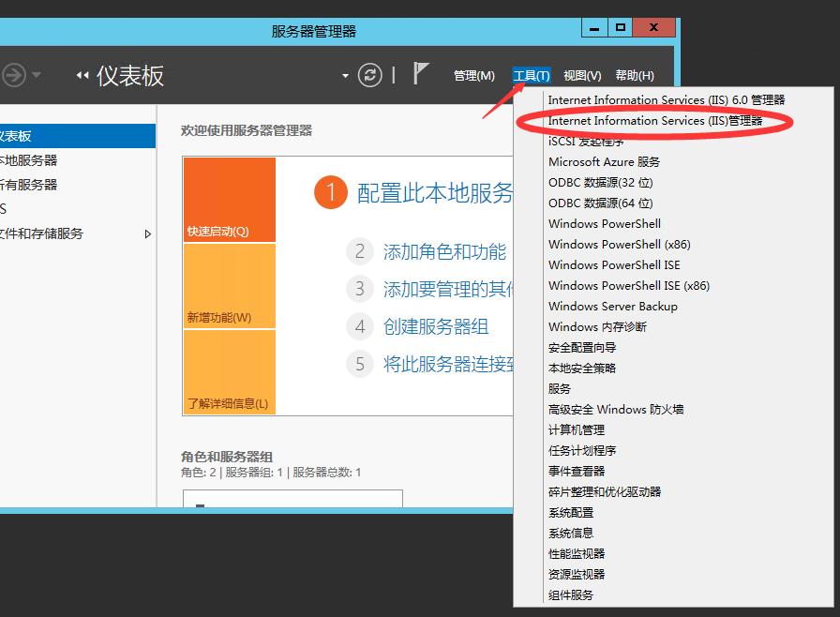Select 本地服务器 in the left sidebar
This screenshot has width=840, height=617.
click(28, 159)
